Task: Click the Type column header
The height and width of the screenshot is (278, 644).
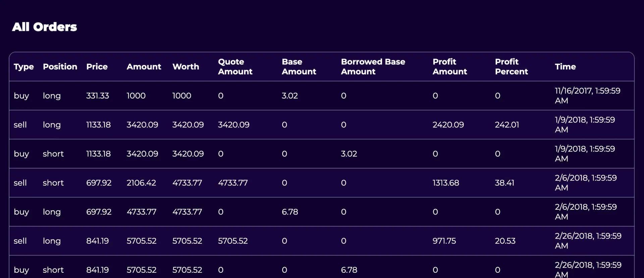Action: 24,67
